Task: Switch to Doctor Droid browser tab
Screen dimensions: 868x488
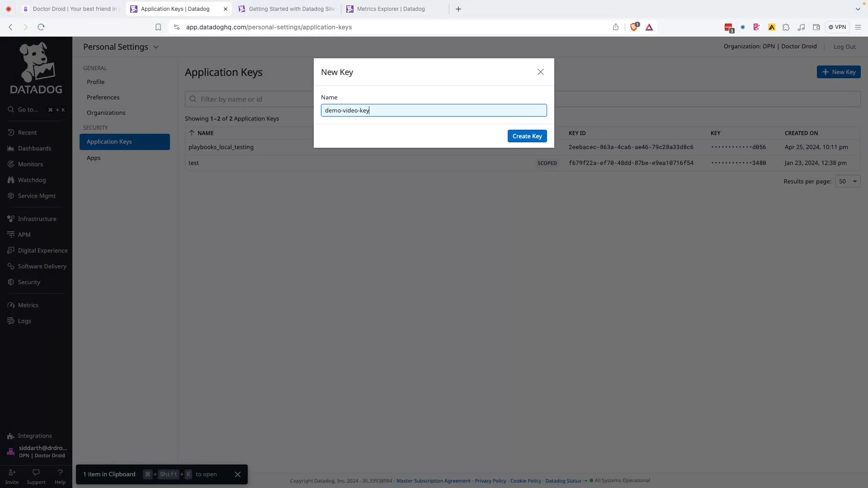Action: (71, 9)
